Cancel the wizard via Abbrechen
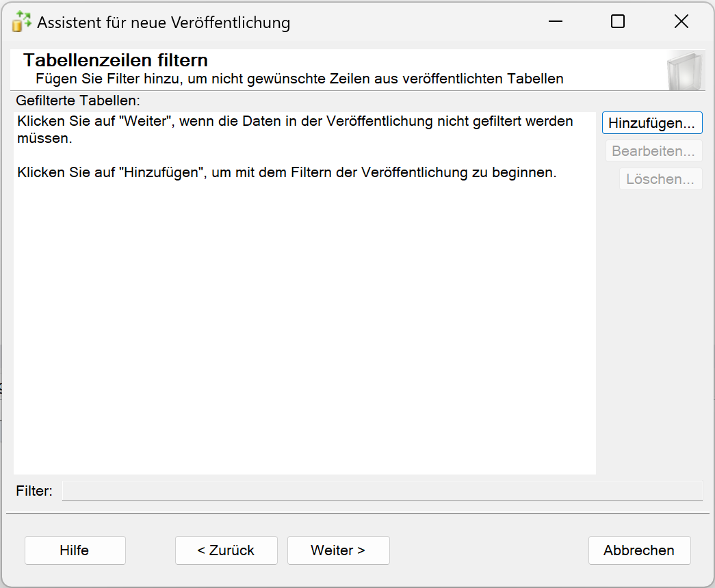 point(639,550)
